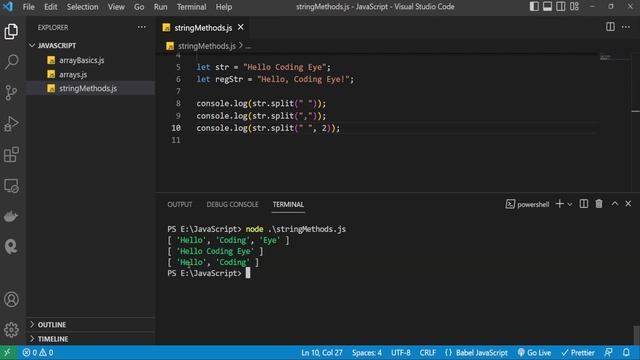Toggle Primary Side Bar visibility
640x360 pixels.
534,7
